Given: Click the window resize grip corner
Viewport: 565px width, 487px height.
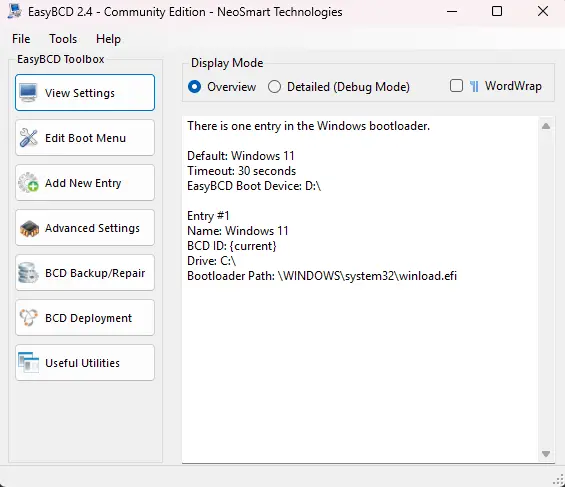Looking at the screenshot, I should pos(559,481).
